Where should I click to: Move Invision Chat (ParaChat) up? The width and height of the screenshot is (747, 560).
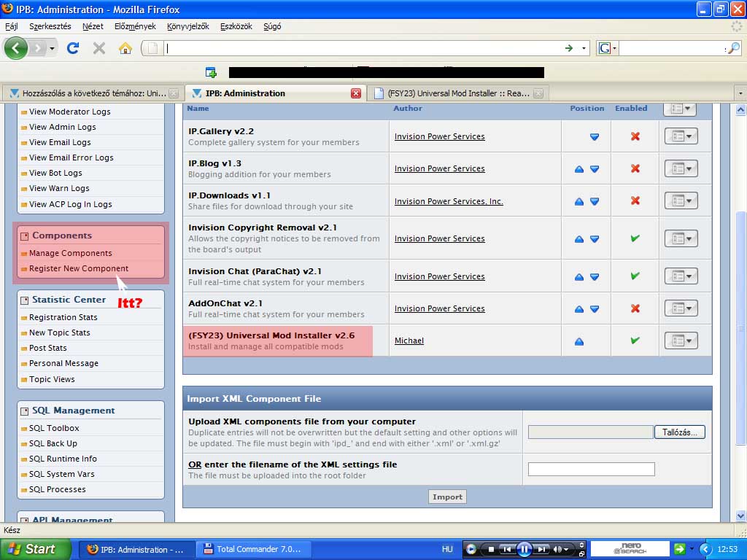579,276
